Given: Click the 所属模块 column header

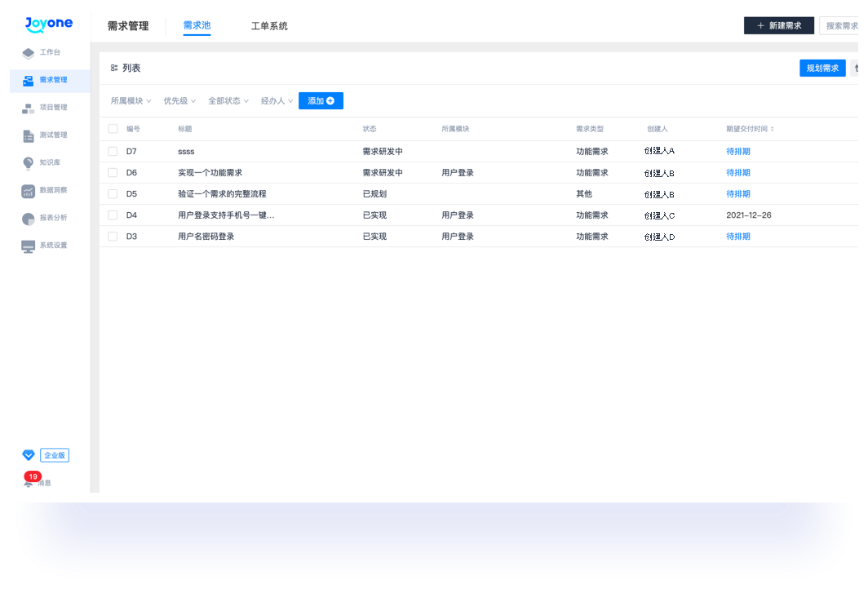Looking at the screenshot, I should point(455,129).
